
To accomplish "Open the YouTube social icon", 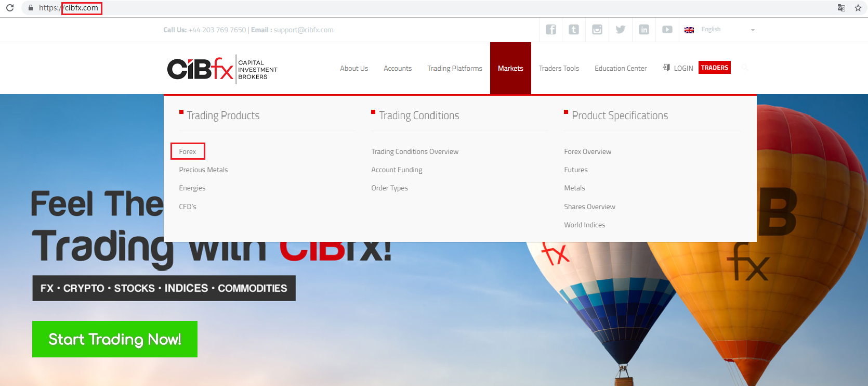I will 667,30.
